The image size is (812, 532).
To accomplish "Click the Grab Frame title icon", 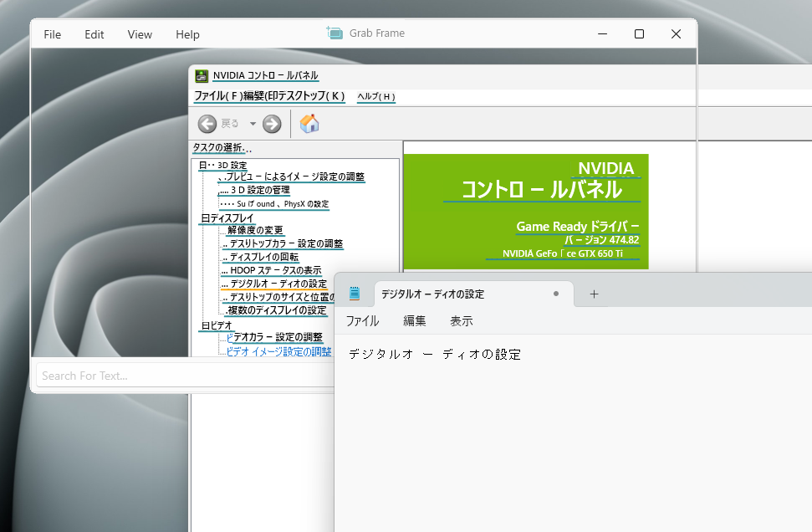I will (x=335, y=33).
